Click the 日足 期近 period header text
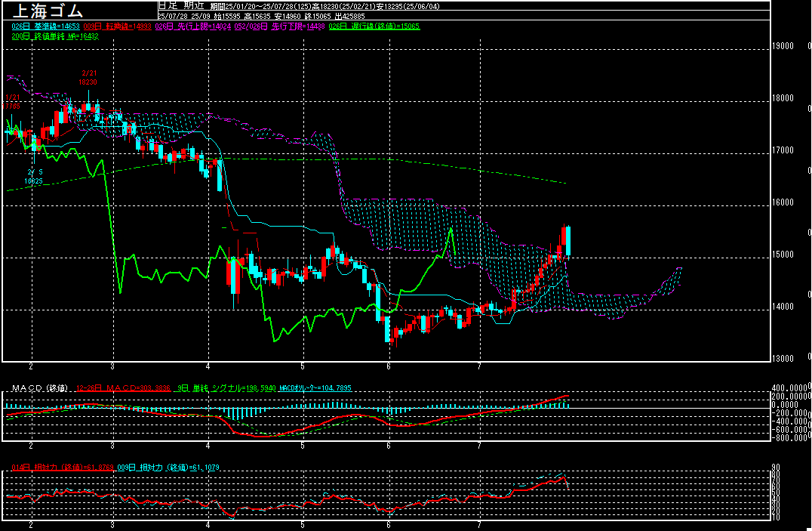 pos(181,6)
